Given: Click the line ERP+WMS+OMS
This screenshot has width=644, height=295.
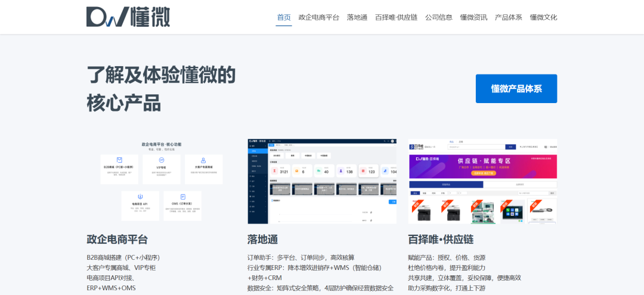Looking at the screenshot, I should pos(111,288).
